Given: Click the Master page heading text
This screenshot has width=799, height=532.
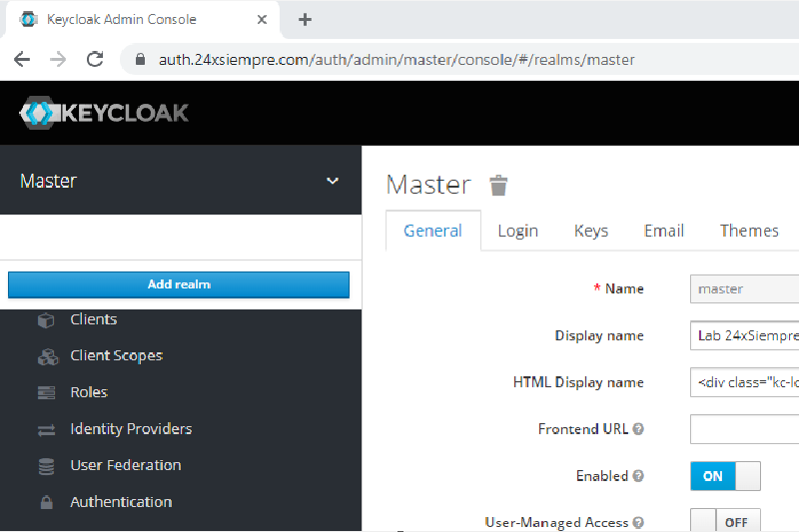Looking at the screenshot, I should tap(428, 185).
